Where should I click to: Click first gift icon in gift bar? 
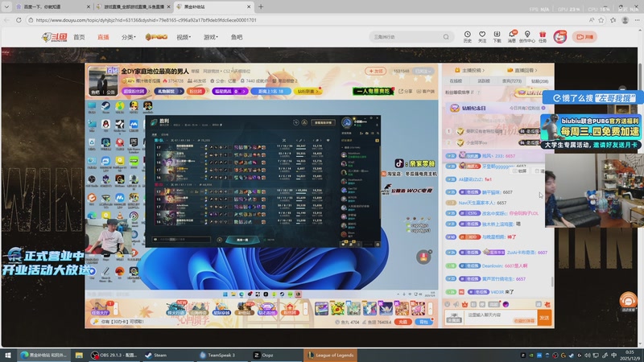point(321,308)
